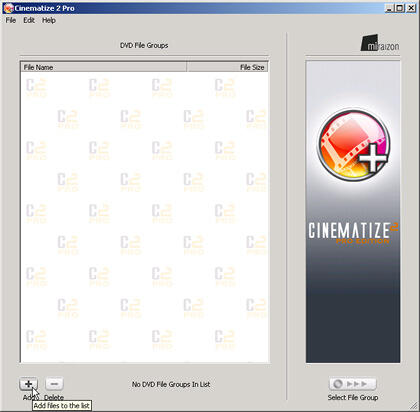Click the 'Select File Group' label

pyautogui.click(x=353, y=397)
